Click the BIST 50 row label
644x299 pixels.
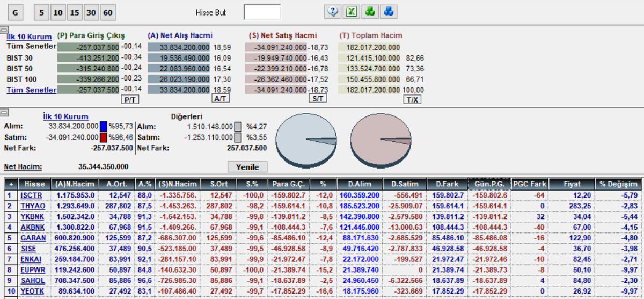19,68
